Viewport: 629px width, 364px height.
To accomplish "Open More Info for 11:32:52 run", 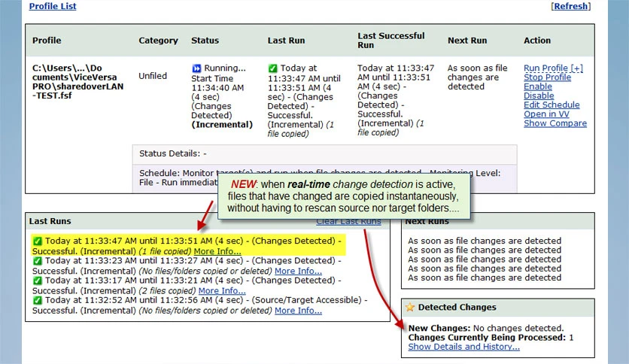I will click(x=298, y=311).
